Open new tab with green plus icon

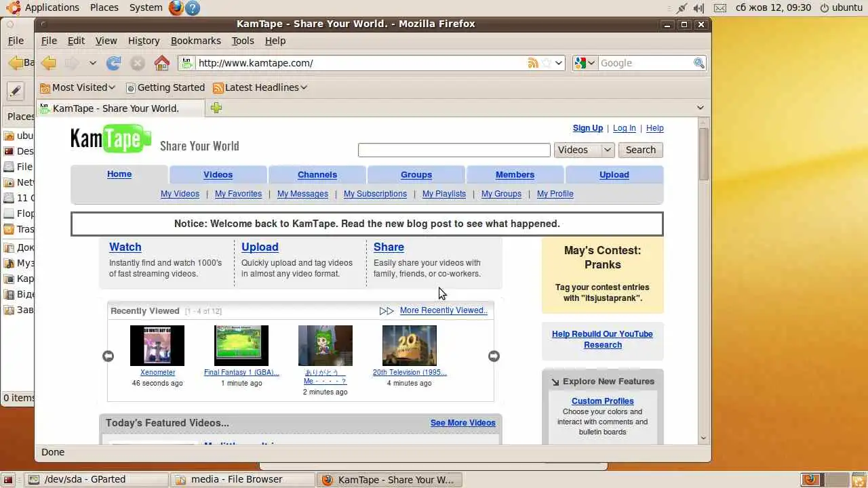click(x=216, y=108)
